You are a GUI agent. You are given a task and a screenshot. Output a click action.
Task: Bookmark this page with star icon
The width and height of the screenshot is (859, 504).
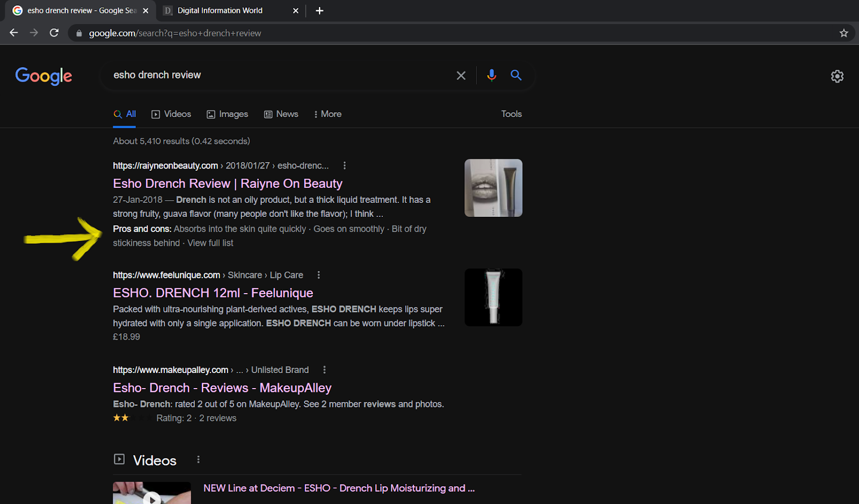pos(843,33)
